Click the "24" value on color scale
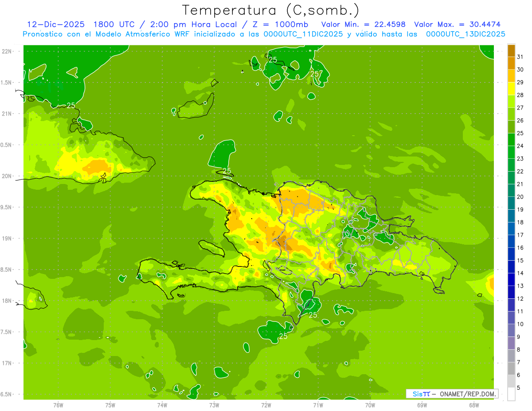Screen dimensions: 532x411 point(520,146)
